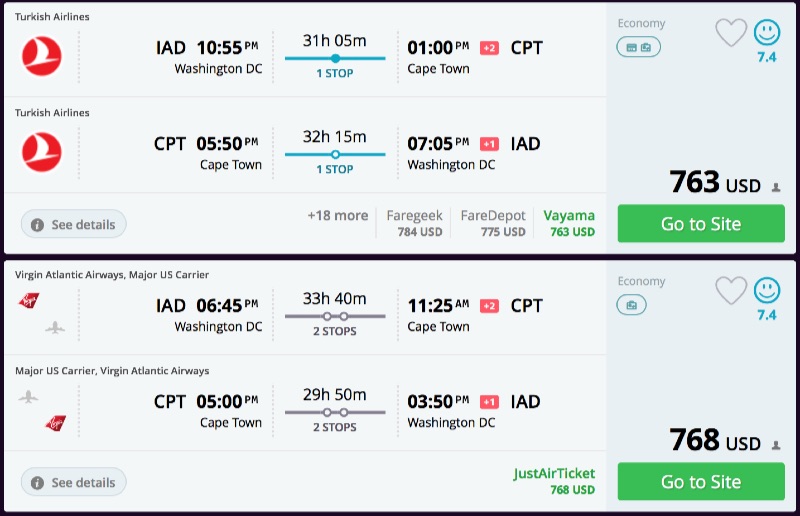Click Virgin Atlantic logo on outbound IAD flight
The height and width of the screenshot is (516, 800).
(28, 301)
